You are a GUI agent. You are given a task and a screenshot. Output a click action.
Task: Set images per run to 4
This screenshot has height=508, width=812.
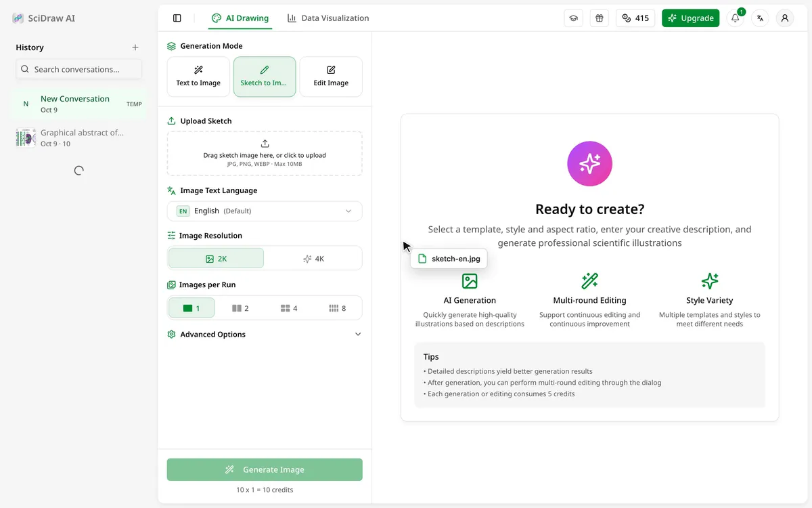289,308
